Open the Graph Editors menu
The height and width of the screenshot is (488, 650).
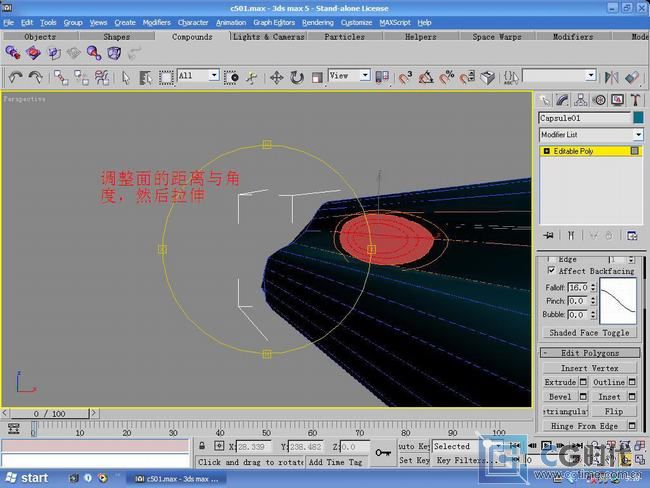point(274,22)
